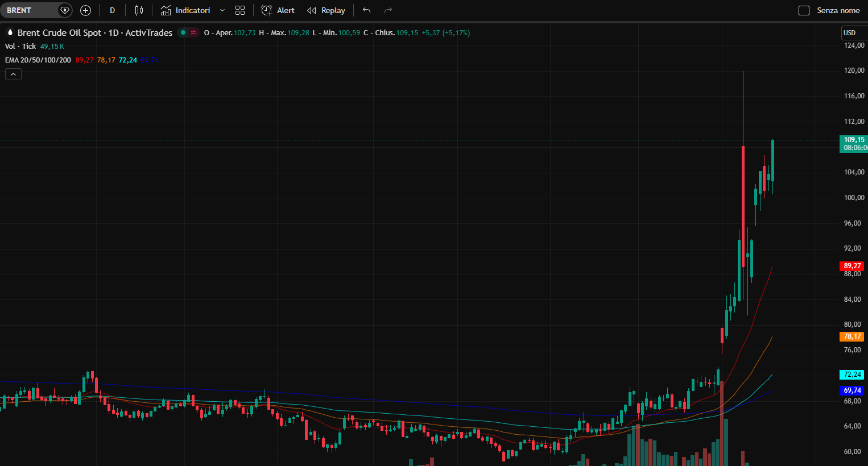Expand the favorites chevron beside Indicatori
This screenshot has width=868, height=466.
[222, 10]
